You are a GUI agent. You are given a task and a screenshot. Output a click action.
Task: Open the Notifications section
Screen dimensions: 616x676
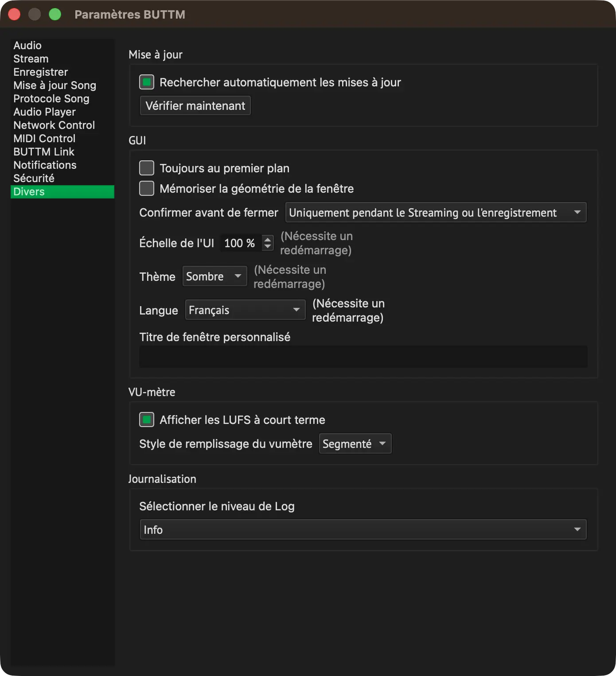(x=62, y=165)
